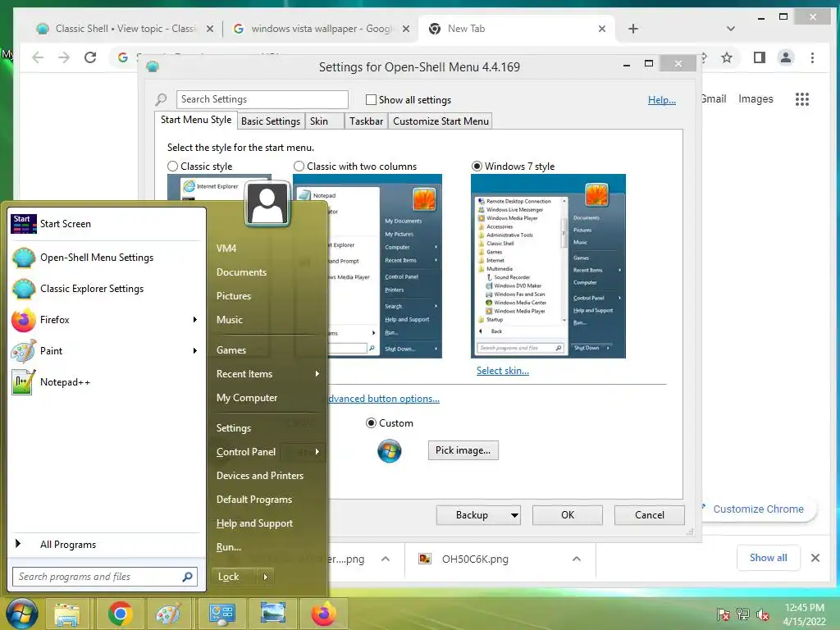Open the Backup dropdown button
This screenshot has width=840, height=630.
478,515
